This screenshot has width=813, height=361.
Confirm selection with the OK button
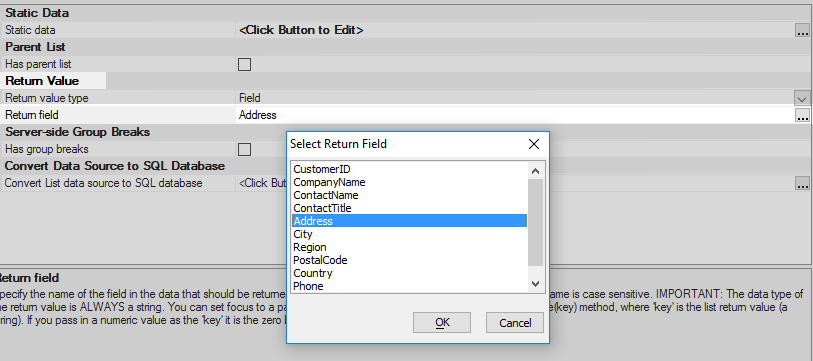click(x=442, y=323)
